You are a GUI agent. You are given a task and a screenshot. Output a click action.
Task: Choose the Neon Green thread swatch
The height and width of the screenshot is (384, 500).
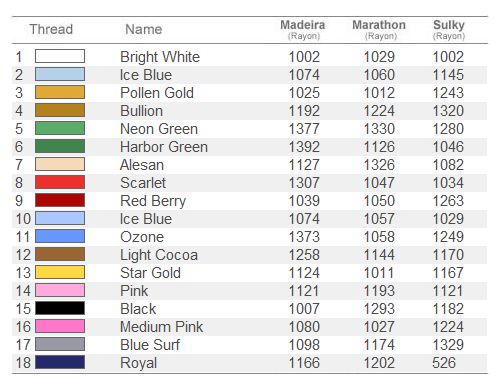(60, 128)
